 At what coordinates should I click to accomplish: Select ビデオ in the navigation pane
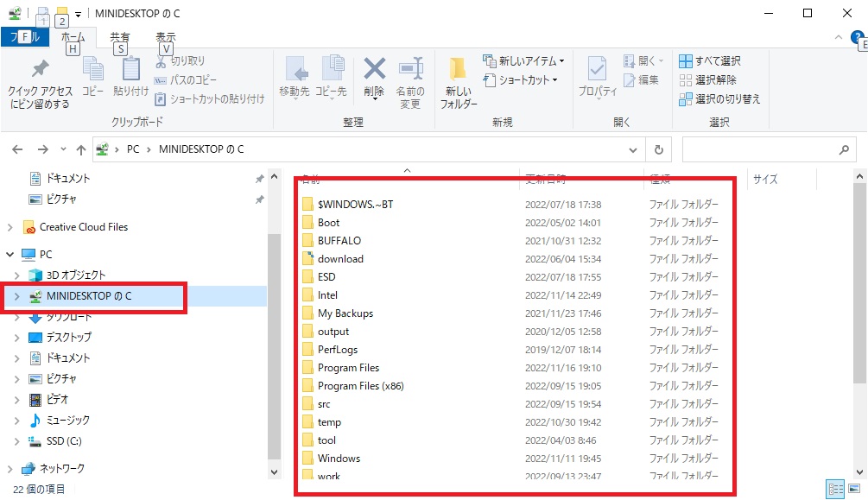click(x=57, y=399)
